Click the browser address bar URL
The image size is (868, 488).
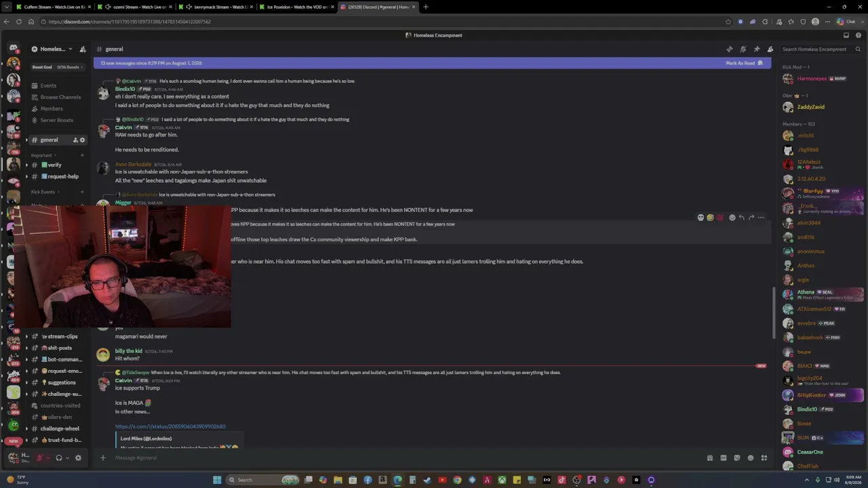tap(130, 22)
